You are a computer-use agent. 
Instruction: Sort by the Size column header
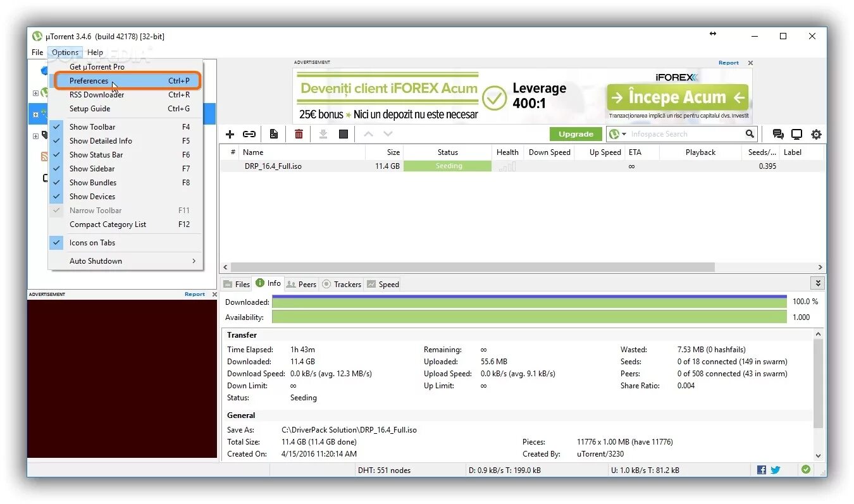tap(384, 152)
